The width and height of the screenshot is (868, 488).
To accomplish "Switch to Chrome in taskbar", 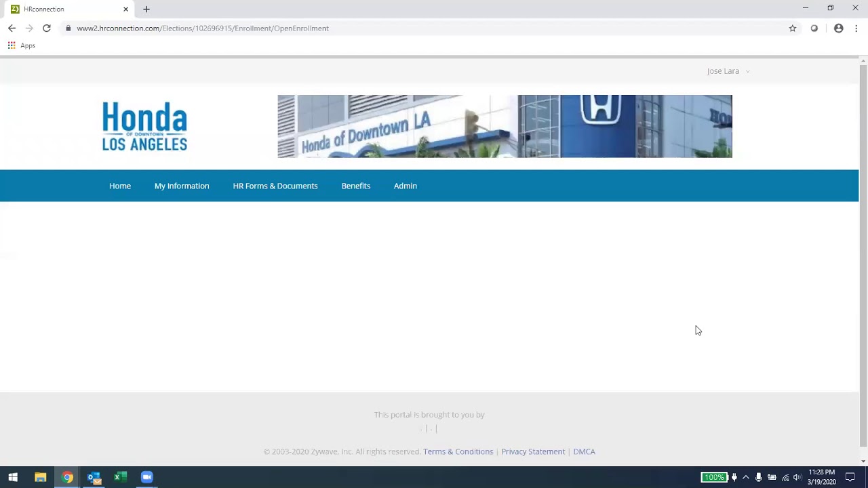I will [x=67, y=477].
